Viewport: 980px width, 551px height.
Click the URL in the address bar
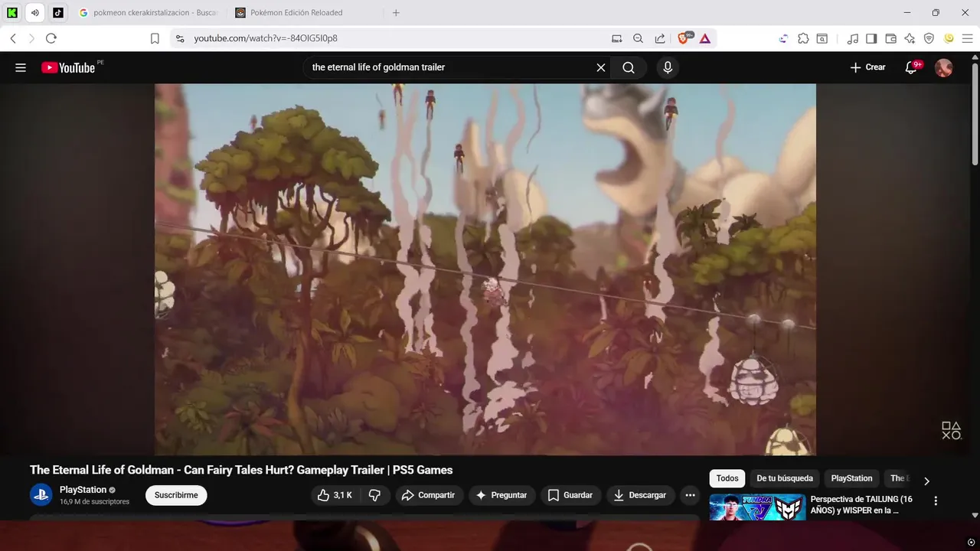click(x=266, y=38)
